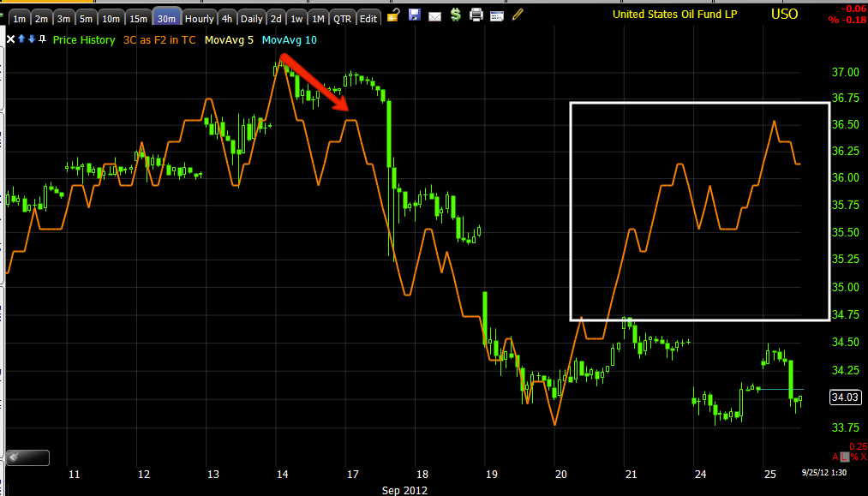The image size is (868, 496).
Task: Click date 24 on time axis
Action: point(700,475)
